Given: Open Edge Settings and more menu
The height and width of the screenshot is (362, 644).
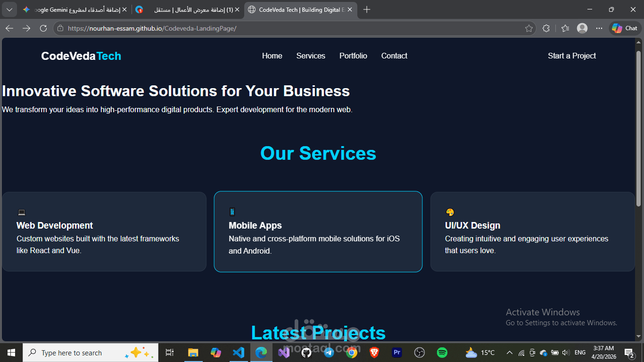Looking at the screenshot, I should tap(599, 28).
